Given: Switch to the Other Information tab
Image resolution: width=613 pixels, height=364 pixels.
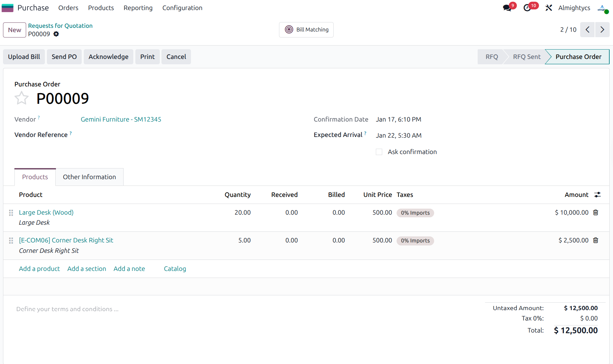Looking at the screenshot, I should tap(89, 177).
